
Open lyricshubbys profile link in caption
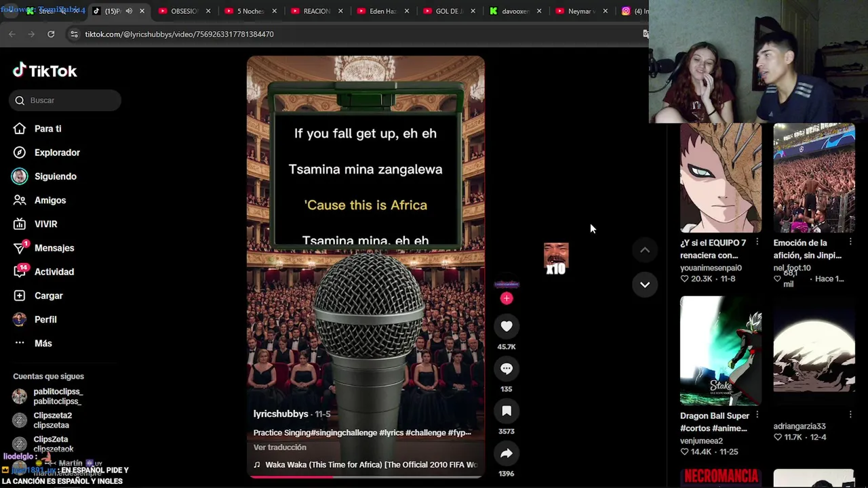(x=281, y=413)
